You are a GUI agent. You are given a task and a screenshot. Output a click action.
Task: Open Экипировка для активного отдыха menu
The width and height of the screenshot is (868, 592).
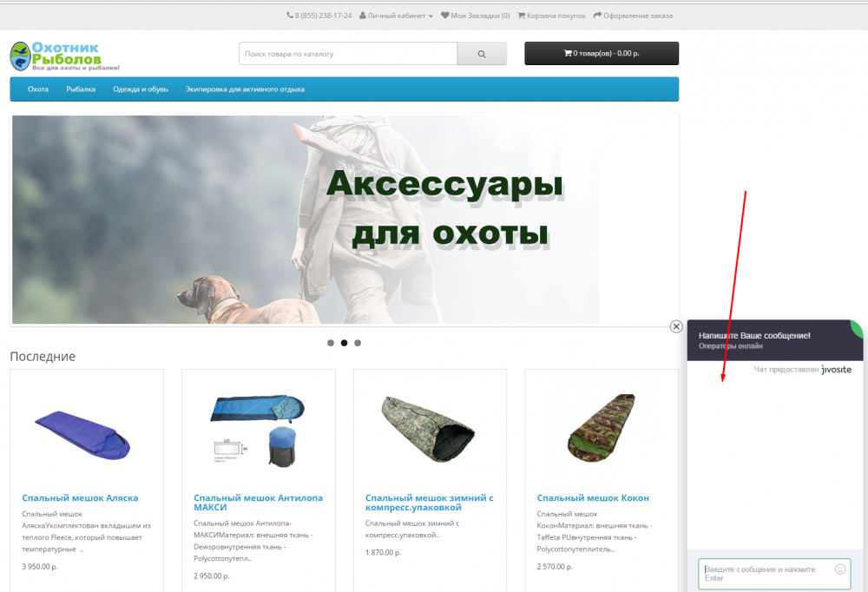(x=245, y=89)
